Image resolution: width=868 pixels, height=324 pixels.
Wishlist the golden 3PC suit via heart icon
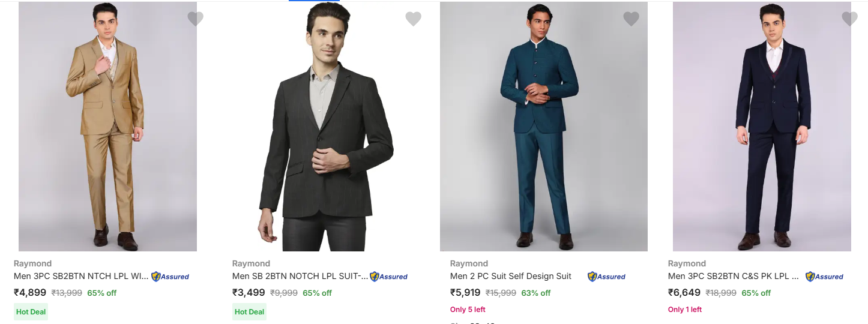[195, 19]
